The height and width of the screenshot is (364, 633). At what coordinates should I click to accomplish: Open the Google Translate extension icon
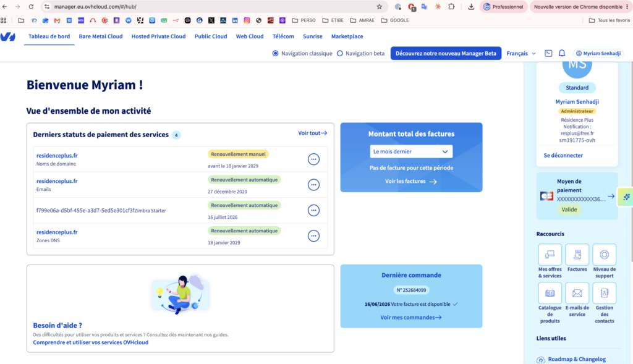[424, 6]
